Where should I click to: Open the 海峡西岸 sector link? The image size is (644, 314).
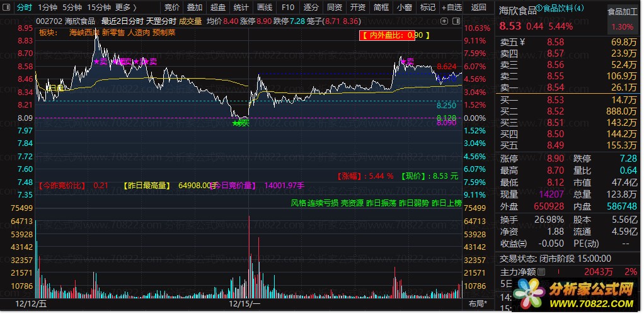coord(84,33)
